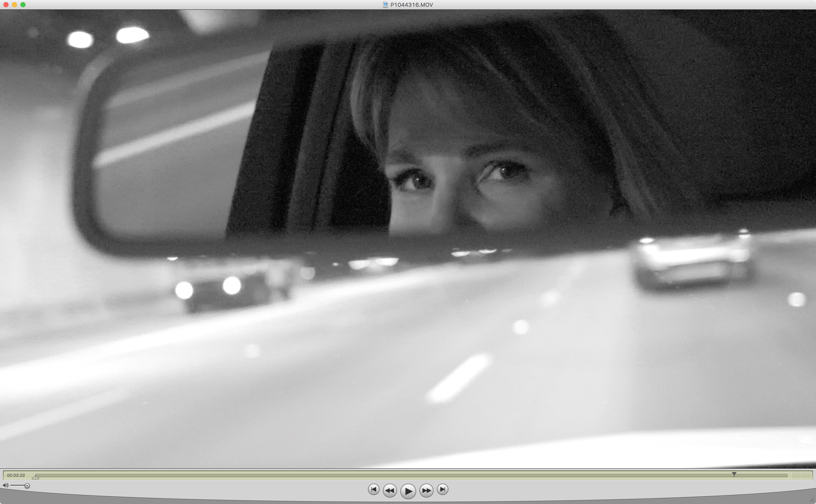The image size is (816, 504).
Task: Click the selection marker at the timeline's start
Action: tap(35, 478)
